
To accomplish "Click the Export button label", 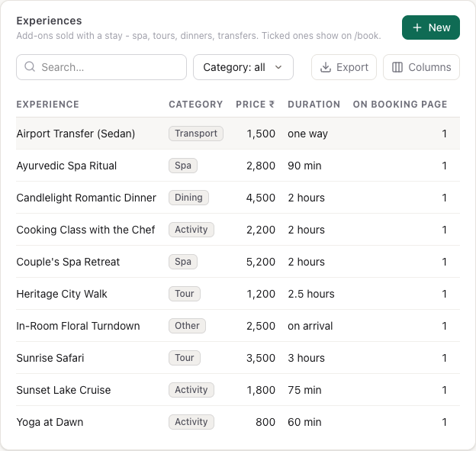I will (x=352, y=67).
